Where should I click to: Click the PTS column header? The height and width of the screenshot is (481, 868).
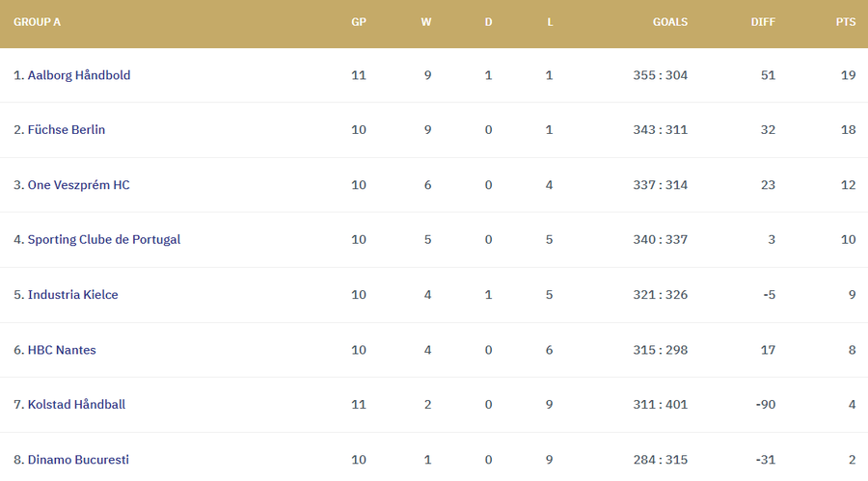pos(846,22)
